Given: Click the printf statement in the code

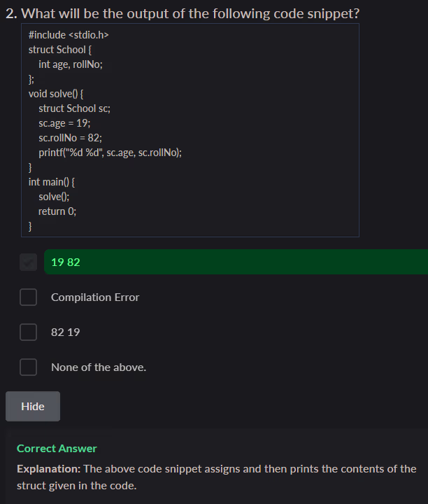Looking at the screenshot, I should tap(110, 152).
